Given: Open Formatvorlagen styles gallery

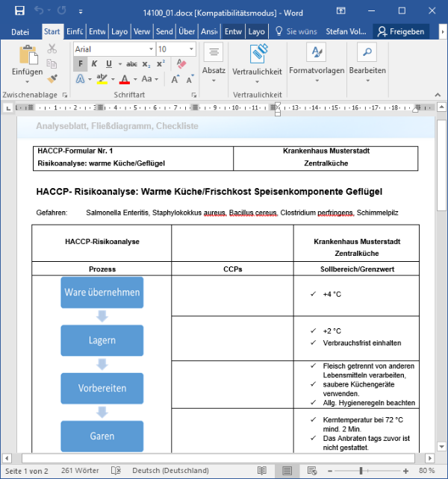Looking at the screenshot, I should 317,60.
